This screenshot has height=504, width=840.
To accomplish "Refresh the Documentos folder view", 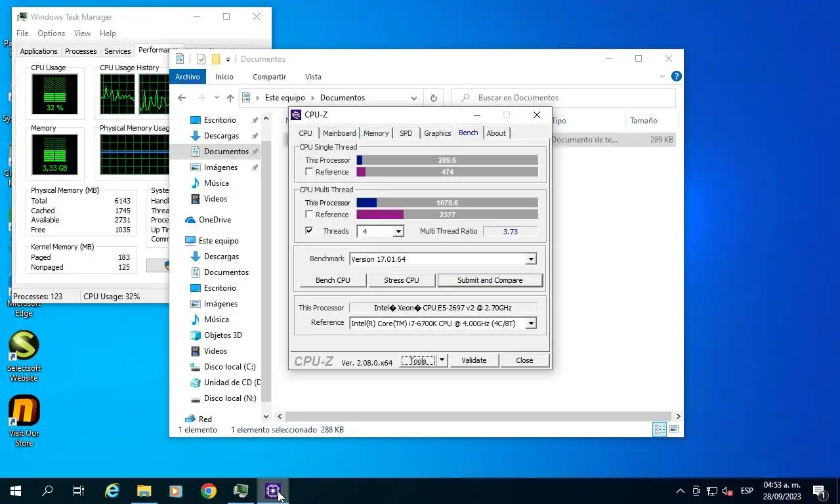I will point(433,98).
